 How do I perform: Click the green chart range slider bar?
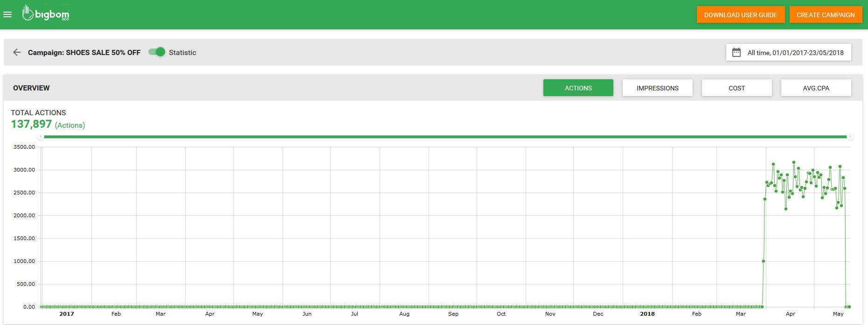443,137
